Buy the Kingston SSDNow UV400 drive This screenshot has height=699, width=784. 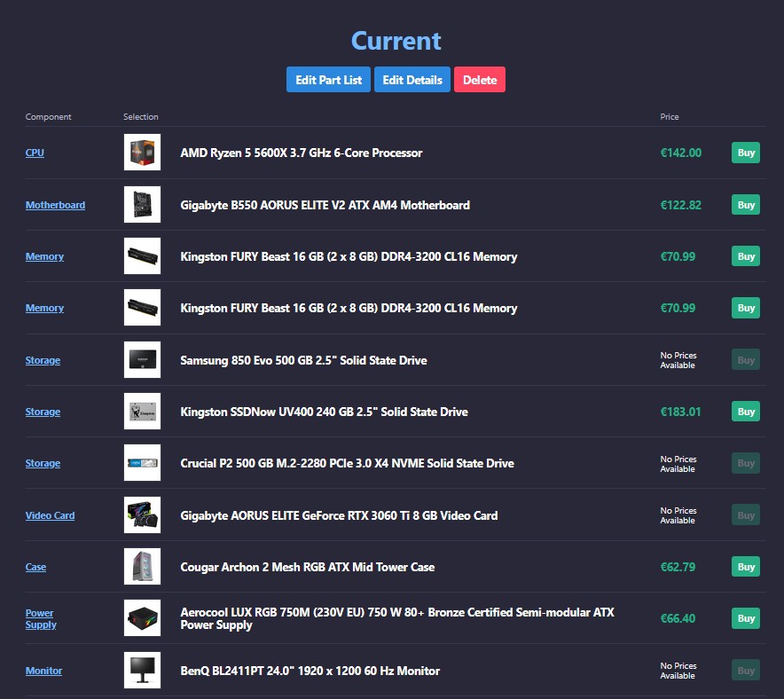click(746, 412)
